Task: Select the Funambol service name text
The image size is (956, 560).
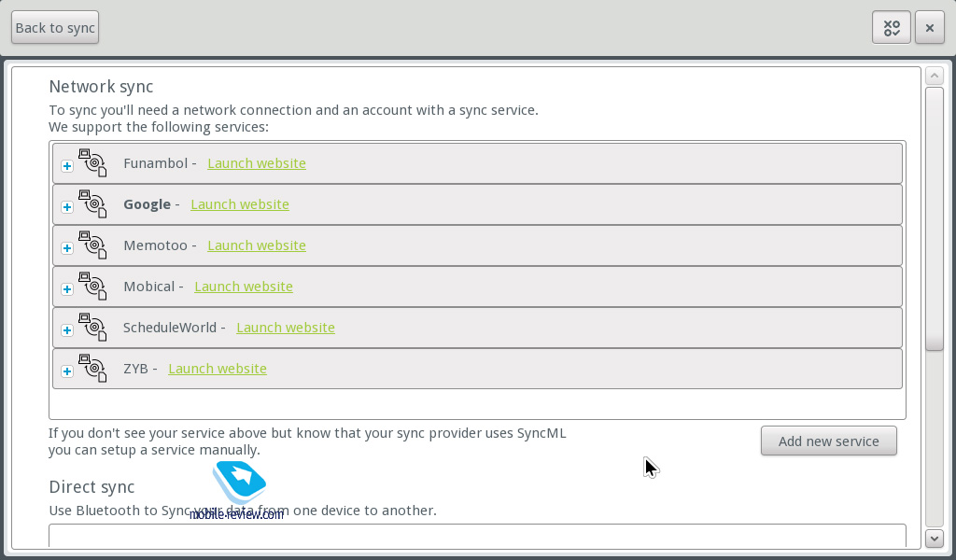Action: pos(156,163)
